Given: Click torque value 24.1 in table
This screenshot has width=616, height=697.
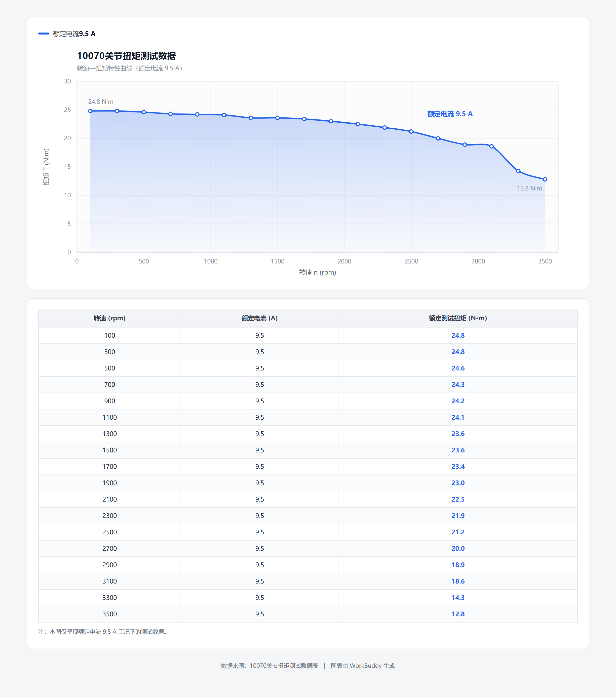Looking at the screenshot, I should click(x=458, y=417).
